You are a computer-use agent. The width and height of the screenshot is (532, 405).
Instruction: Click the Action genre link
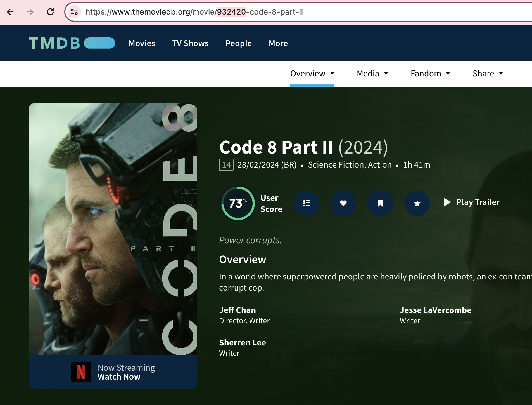[x=380, y=165]
